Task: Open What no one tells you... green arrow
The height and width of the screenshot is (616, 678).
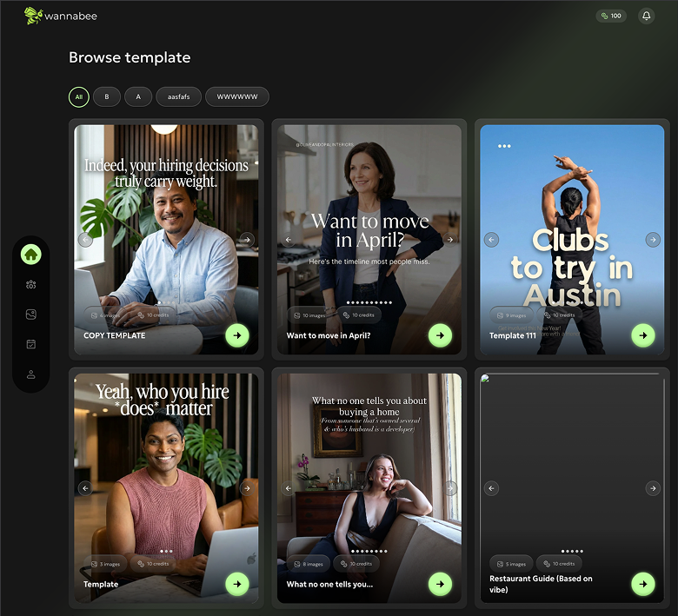Action: point(440,584)
